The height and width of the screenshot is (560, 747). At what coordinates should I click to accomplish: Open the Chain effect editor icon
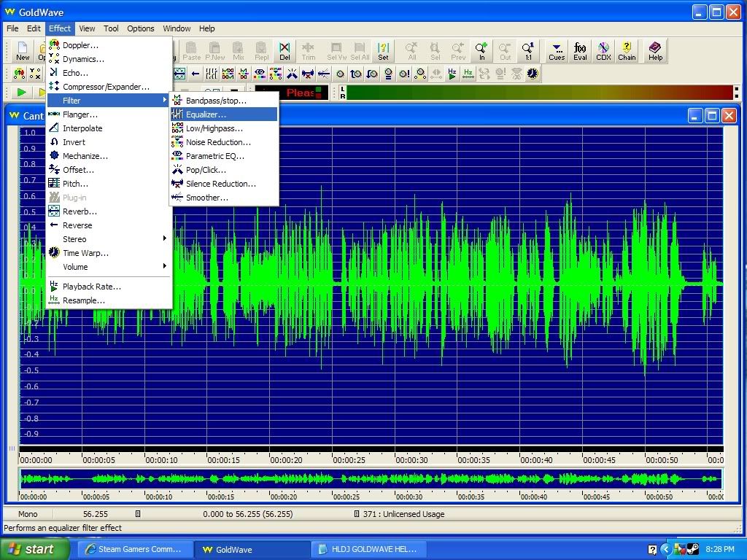click(x=627, y=51)
